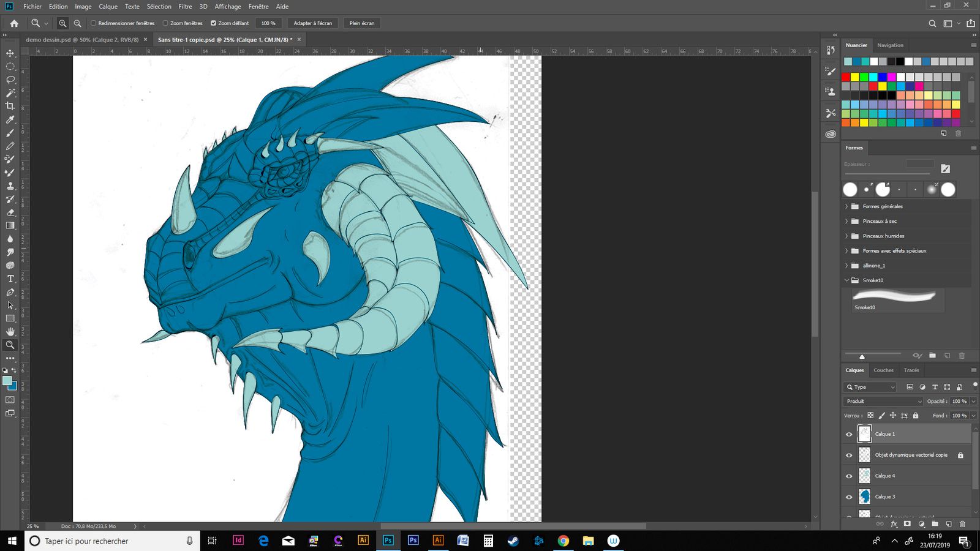This screenshot has width=980, height=551.
Task: Expand Formes générales brush folder
Action: 846,206
